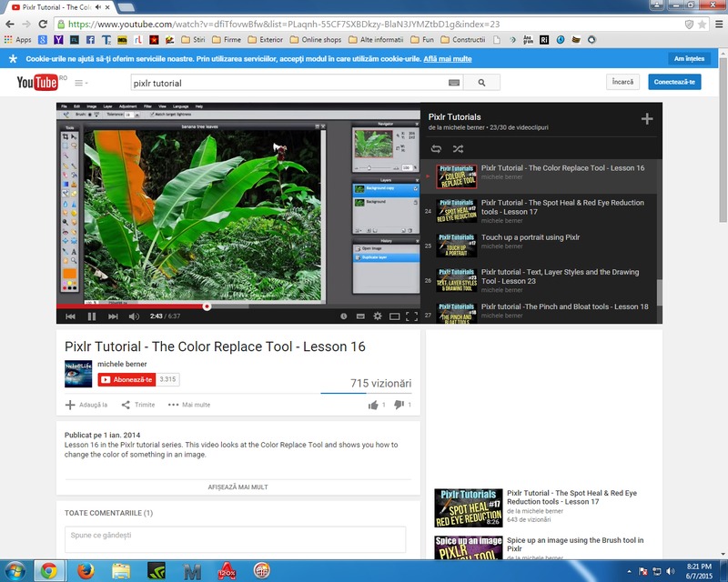Image resolution: width=728 pixels, height=582 pixels.
Task: Launch Firefox from the taskbar
Action: tap(86, 571)
